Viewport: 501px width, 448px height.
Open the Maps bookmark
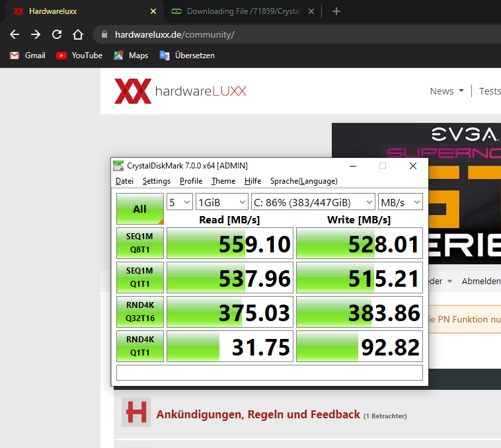(131, 56)
